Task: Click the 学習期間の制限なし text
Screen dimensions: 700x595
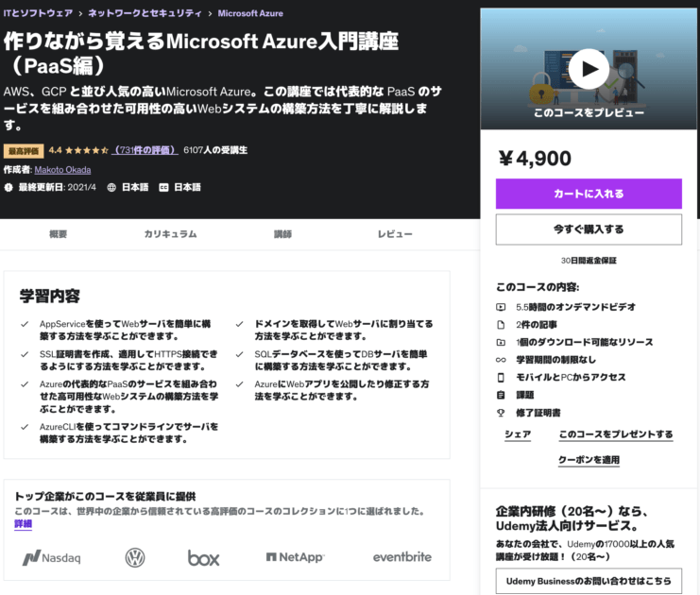Action: coord(555,360)
